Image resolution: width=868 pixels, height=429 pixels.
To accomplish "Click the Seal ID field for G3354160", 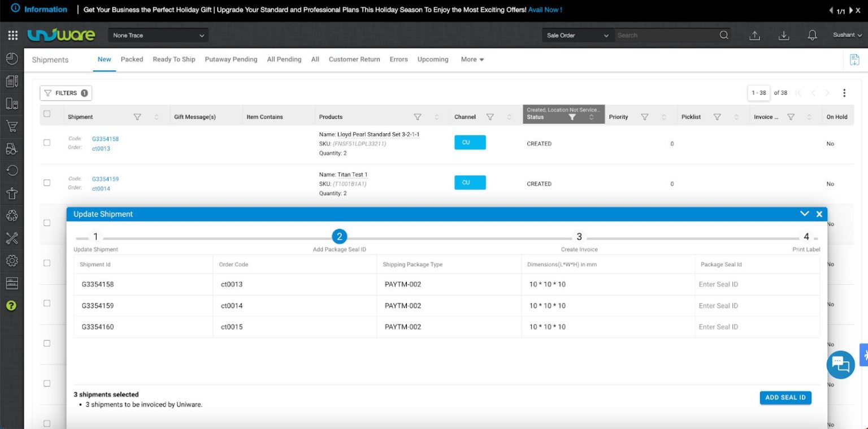I will (x=757, y=327).
